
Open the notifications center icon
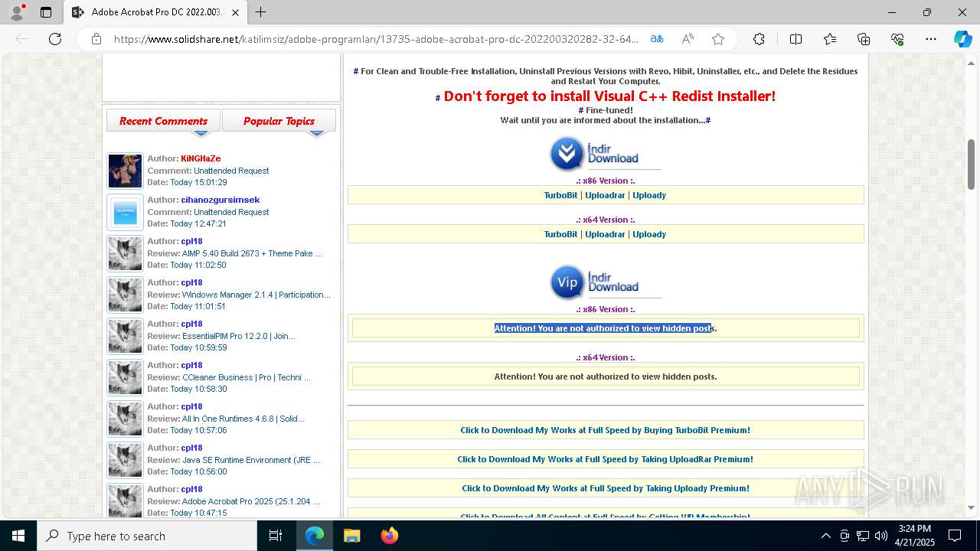(955, 536)
